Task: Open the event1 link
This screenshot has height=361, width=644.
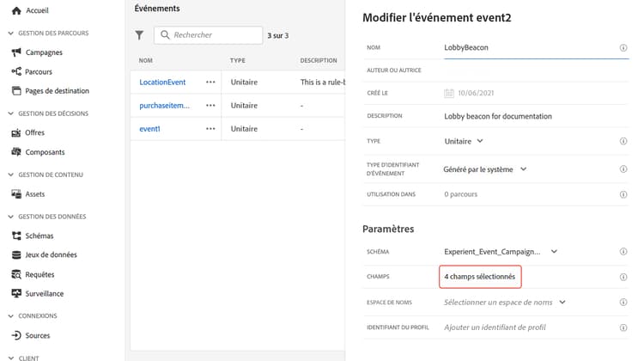Action: (x=149, y=129)
